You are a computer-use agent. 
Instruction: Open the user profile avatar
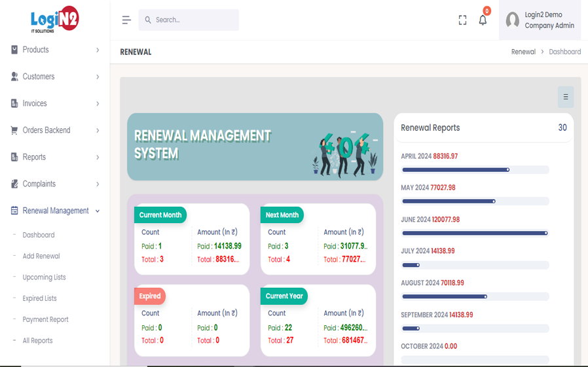click(x=513, y=20)
